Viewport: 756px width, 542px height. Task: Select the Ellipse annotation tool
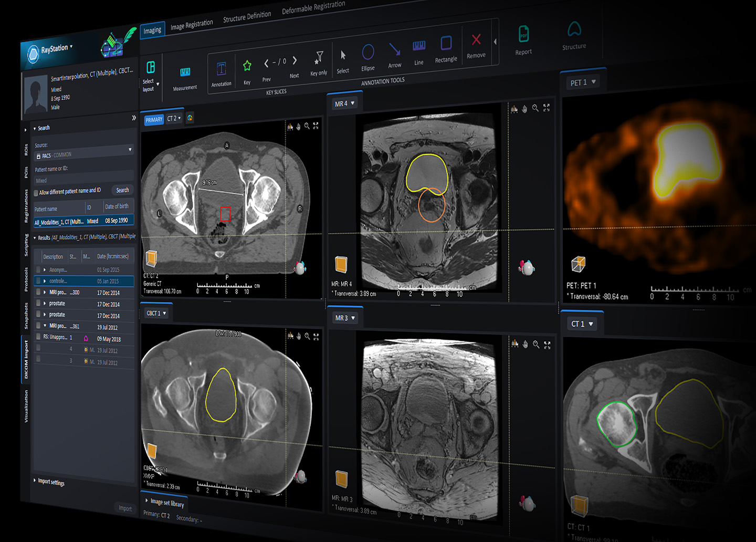click(368, 53)
